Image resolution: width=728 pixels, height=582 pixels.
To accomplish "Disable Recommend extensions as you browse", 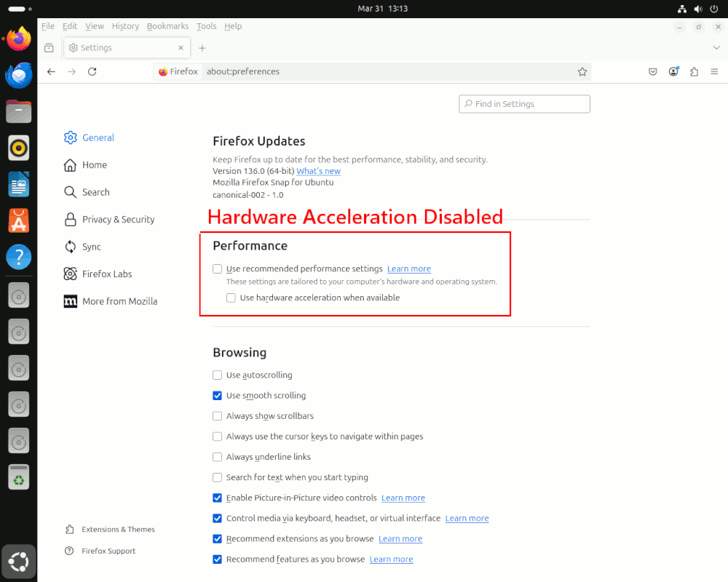I will coord(217,539).
